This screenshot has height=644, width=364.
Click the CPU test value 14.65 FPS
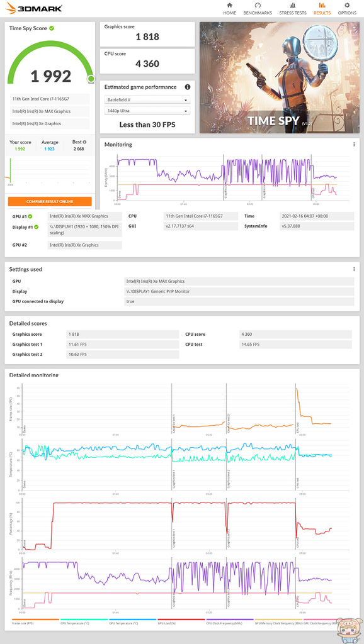tap(295, 344)
